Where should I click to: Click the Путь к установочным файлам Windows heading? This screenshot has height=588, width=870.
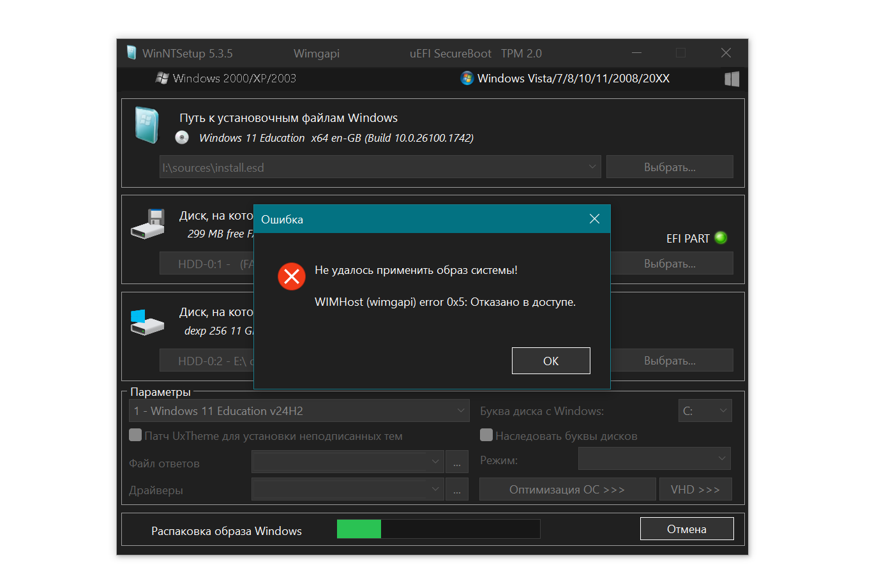click(289, 118)
